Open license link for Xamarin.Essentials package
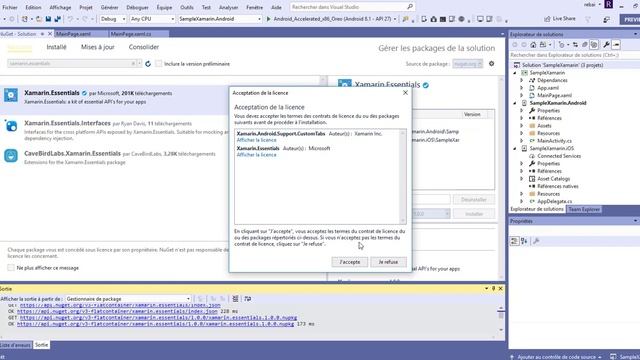The image size is (640, 360). tap(256, 155)
